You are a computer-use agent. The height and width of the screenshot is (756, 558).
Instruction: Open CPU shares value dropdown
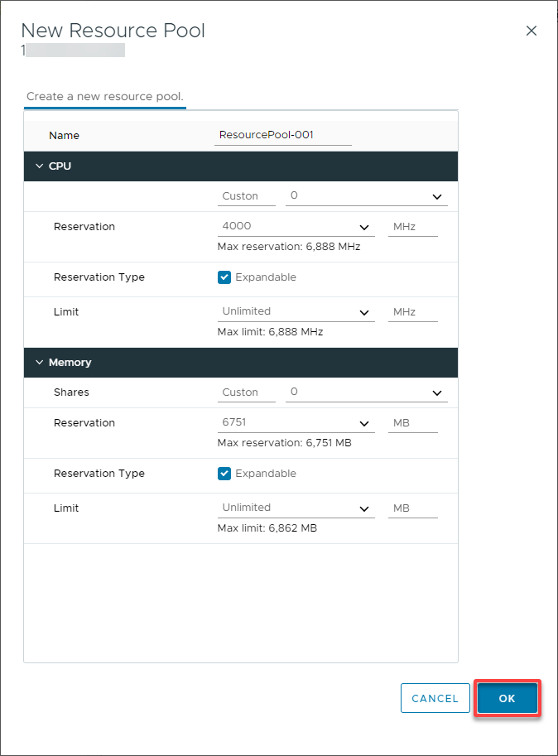[366, 196]
